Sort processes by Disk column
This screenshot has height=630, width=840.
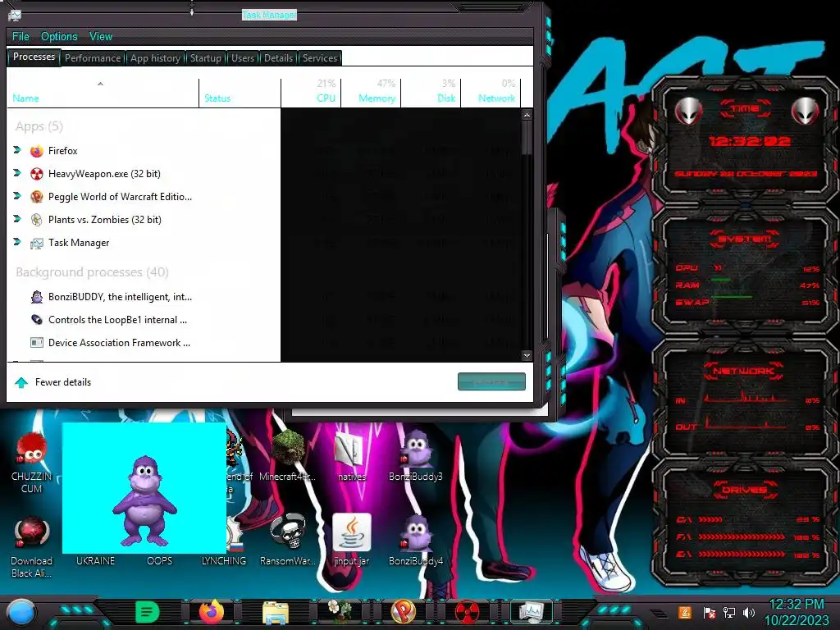[x=431, y=94]
